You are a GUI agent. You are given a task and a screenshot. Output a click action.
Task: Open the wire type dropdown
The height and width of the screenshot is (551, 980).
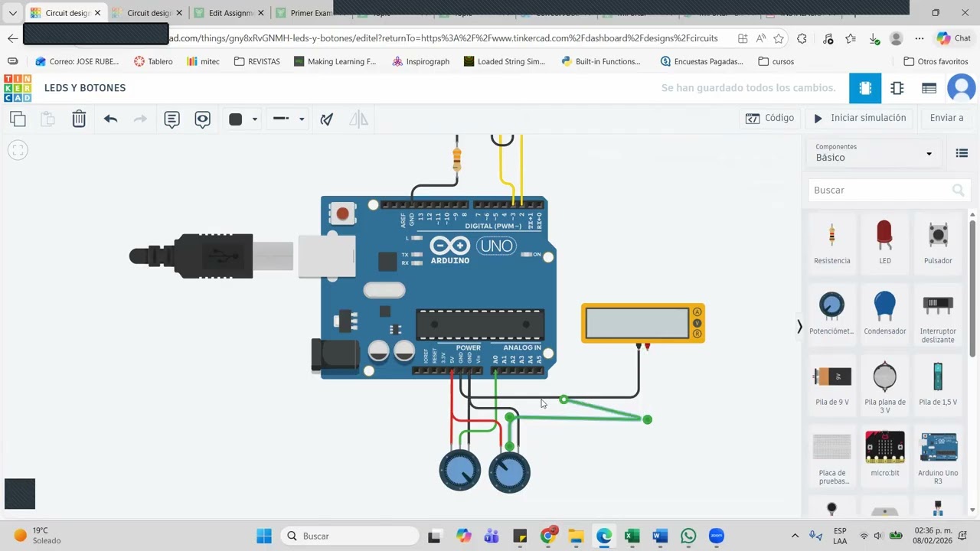pyautogui.click(x=289, y=119)
